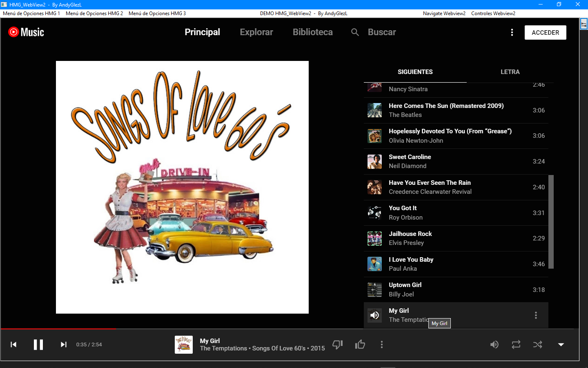Open the top bar three-dot settings menu
Viewport: 588px width, 368px height.
click(512, 32)
